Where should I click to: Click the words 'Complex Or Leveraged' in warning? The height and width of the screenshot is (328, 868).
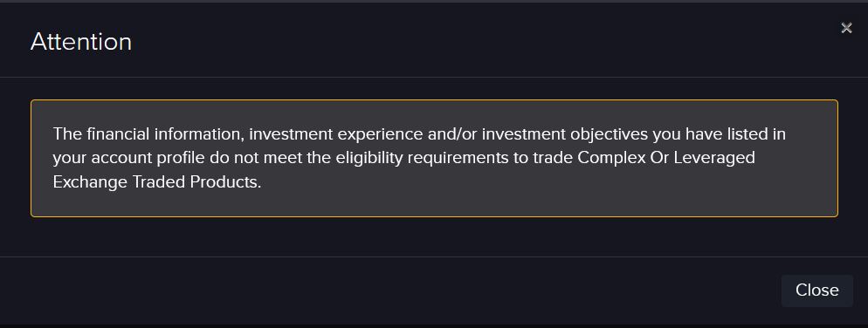tap(666, 158)
